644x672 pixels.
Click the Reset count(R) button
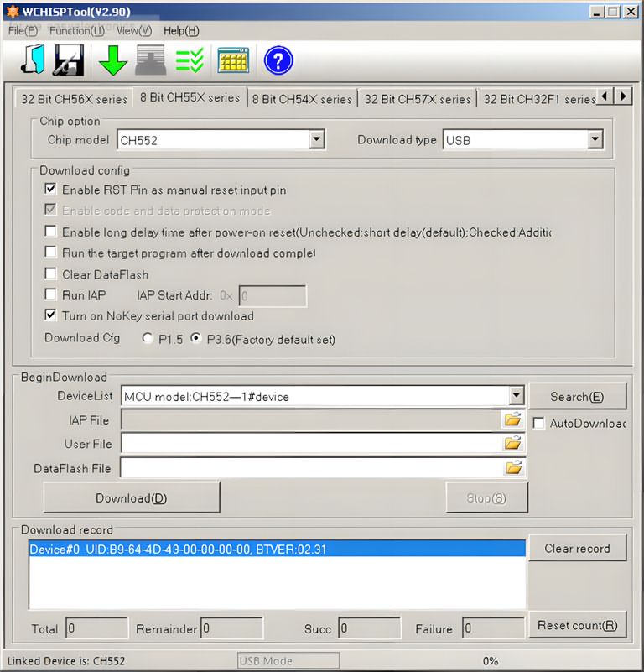pyautogui.click(x=577, y=625)
